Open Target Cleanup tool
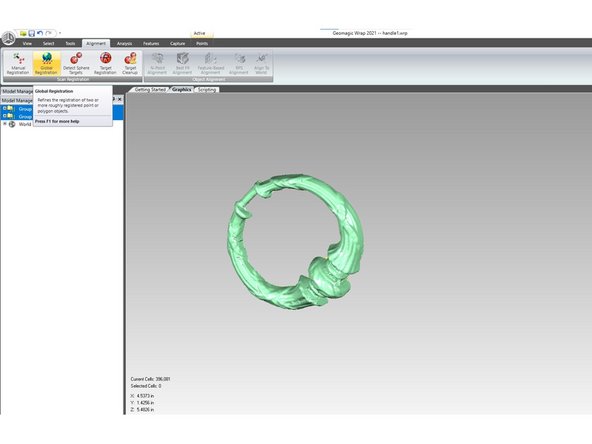Image resolution: width=592 pixels, height=444 pixels. [130, 63]
